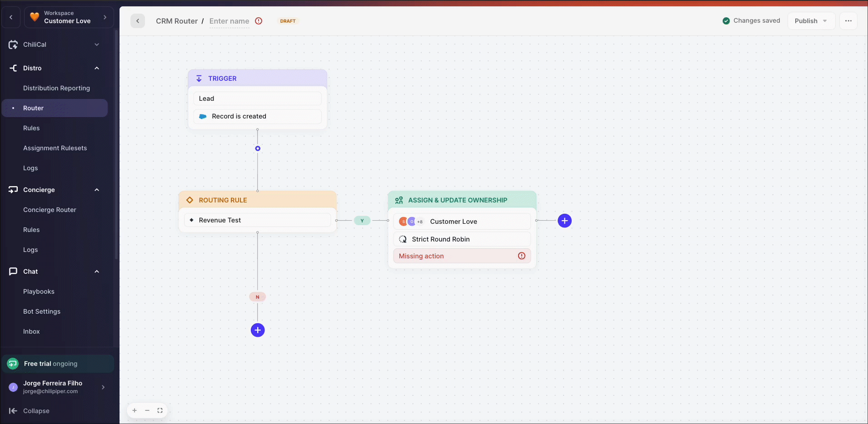Image resolution: width=868 pixels, height=424 pixels.
Task: Select the Router menu item
Action: [55, 108]
